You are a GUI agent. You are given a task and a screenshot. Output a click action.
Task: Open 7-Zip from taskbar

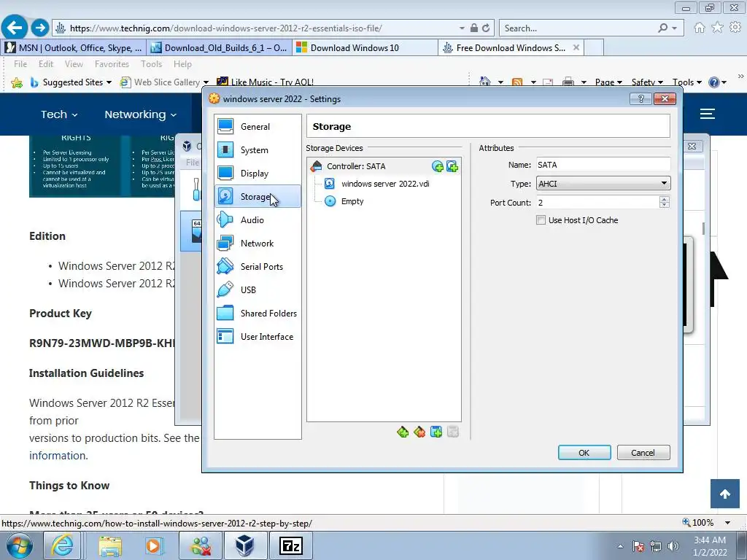290,545
